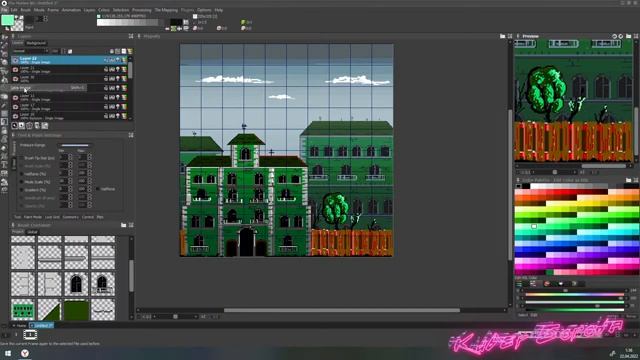Click the lock icon on Layer 21 row
The image size is (640, 360).
[x=106, y=69]
